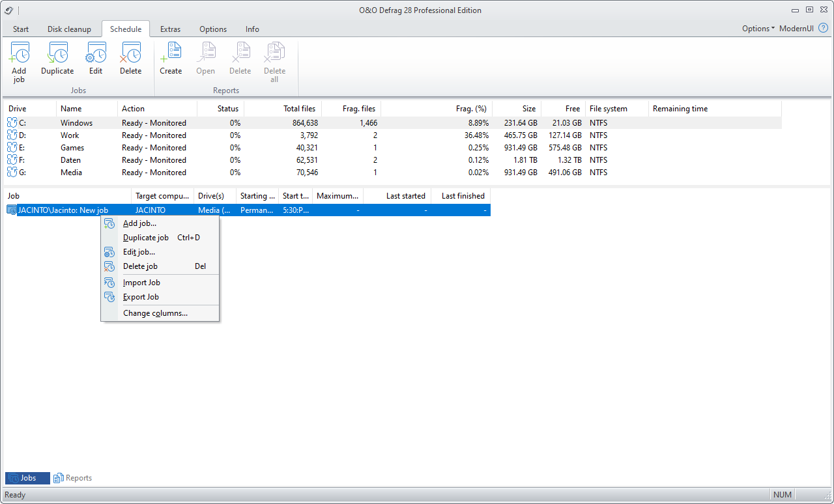Image resolution: width=834 pixels, height=504 pixels.
Task: Sort by the Frag. (%) column header
Action: click(x=435, y=109)
